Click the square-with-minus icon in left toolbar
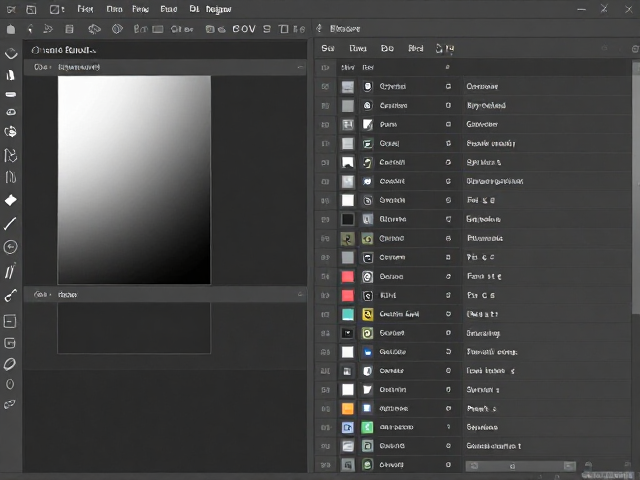The height and width of the screenshot is (480, 640). (10, 321)
